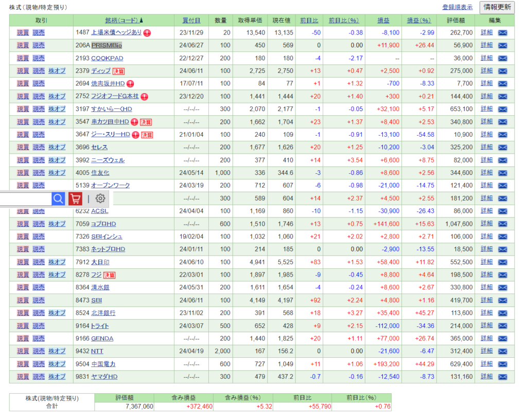Click the blue magnifier search icon
Image resolution: width=527 pixels, height=420 pixels.
(59, 198)
